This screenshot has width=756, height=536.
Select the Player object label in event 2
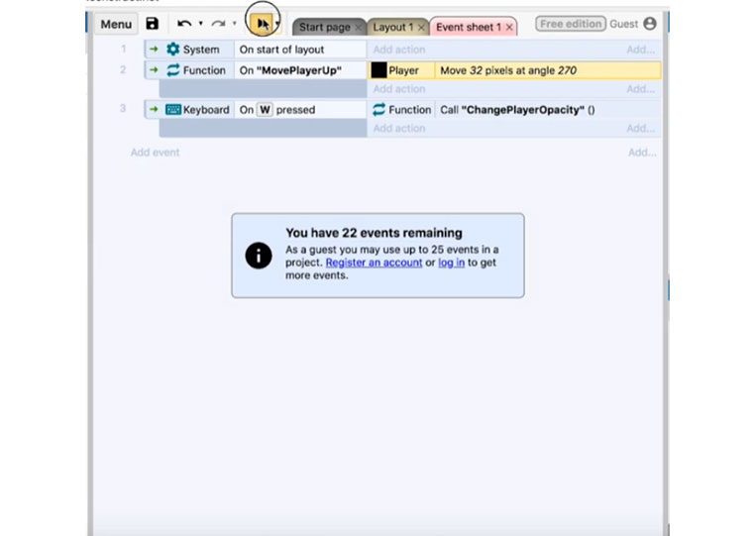(403, 70)
